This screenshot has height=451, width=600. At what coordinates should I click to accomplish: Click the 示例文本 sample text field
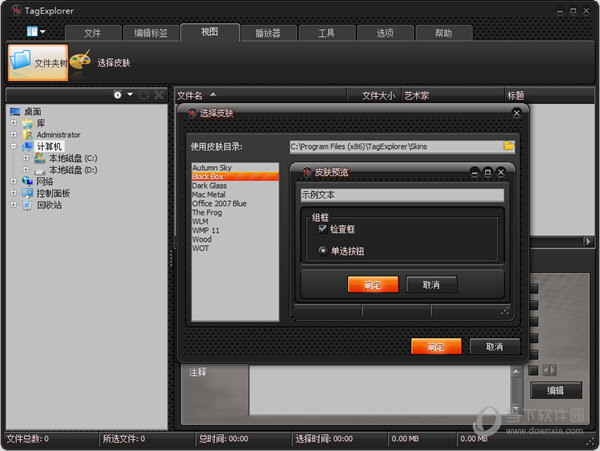click(402, 195)
